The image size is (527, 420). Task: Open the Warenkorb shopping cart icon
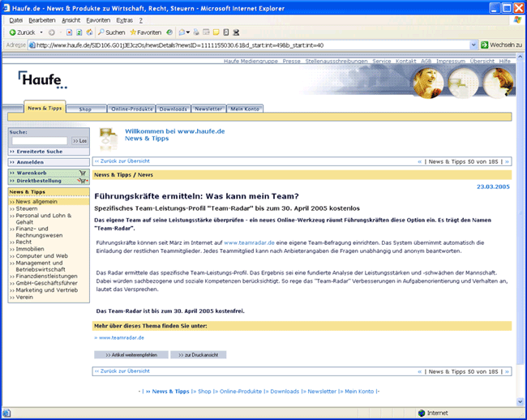[83, 173]
